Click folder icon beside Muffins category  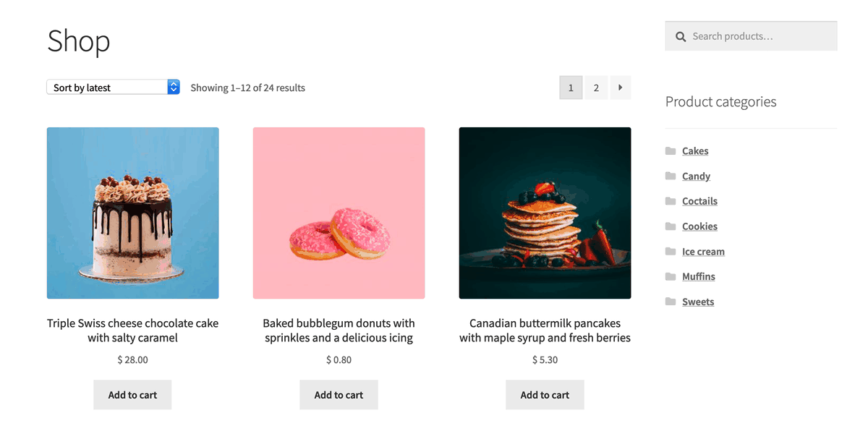(671, 276)
